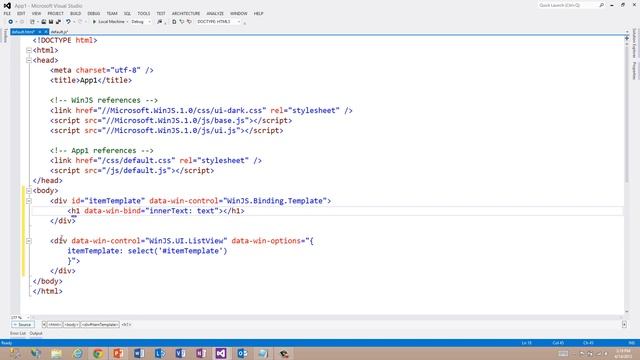Screen dimensions: 640x360
Task: Click the Find in Files toolbar icon
Action: coord(160,22)
